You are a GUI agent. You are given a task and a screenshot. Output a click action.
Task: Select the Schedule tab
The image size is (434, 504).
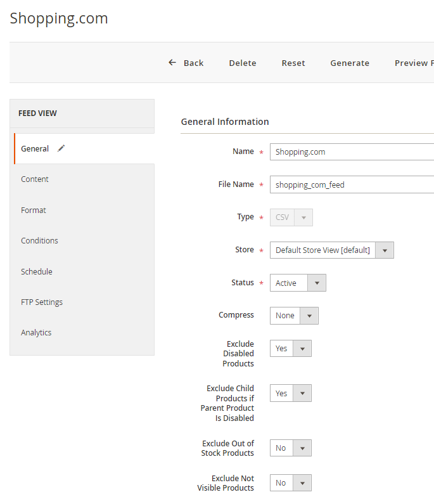tap(37, 271)
